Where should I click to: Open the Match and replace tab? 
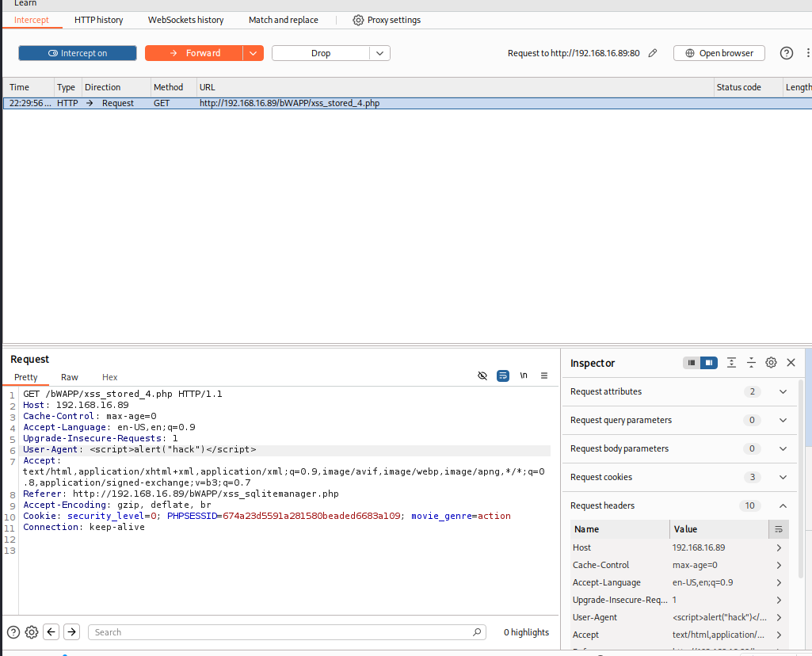[284, 20]
